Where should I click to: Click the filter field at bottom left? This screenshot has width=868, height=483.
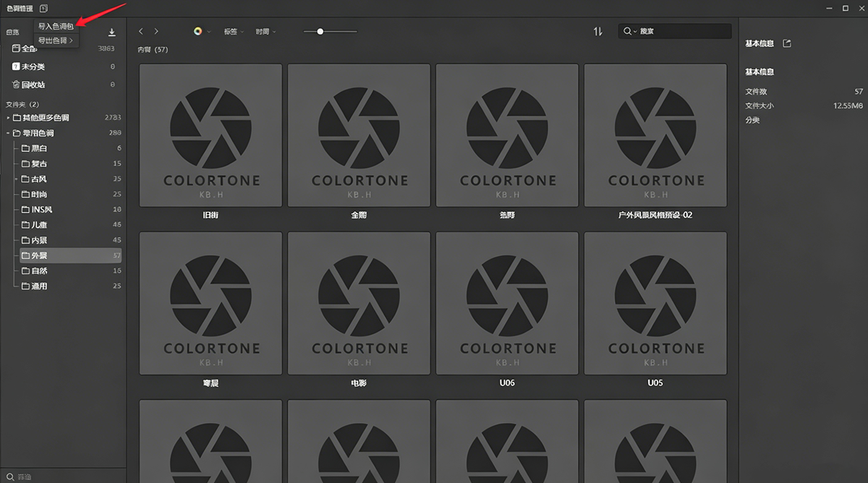(63, 476)
